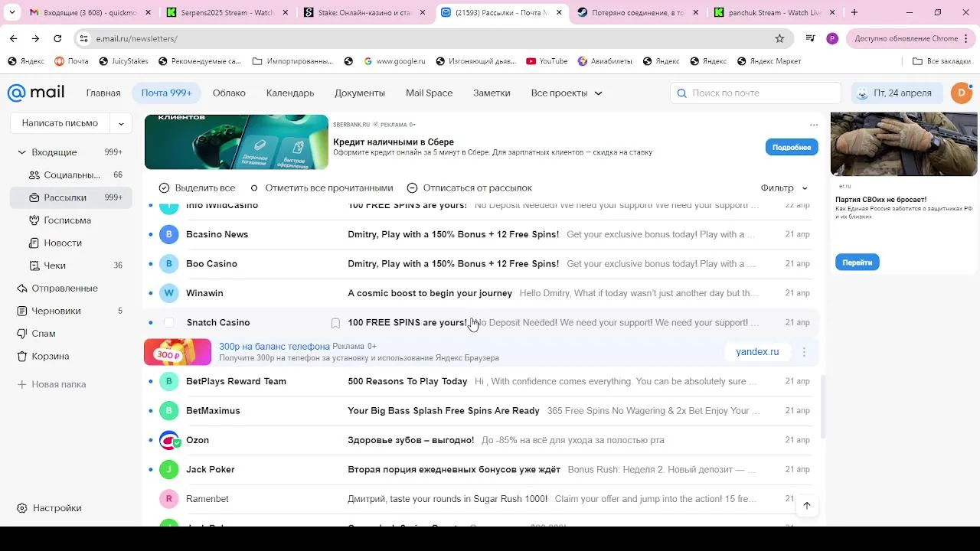Click the Sberbank ad three-dots menu
This screenshot has width=980, height=551.
pos(814,125)
